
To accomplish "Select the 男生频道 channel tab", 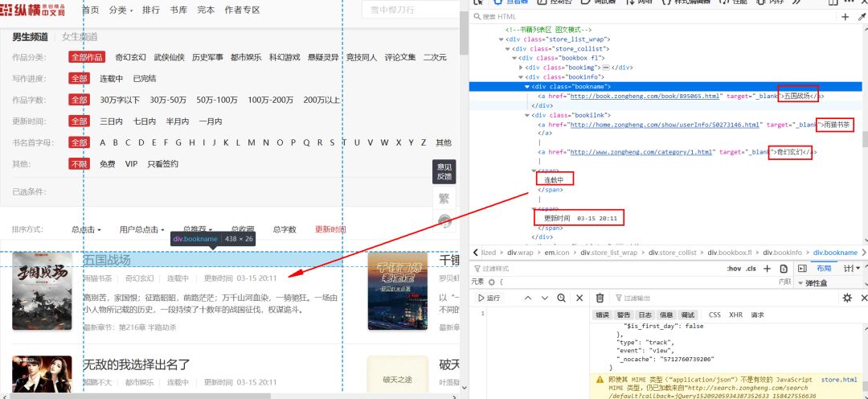I will tap(30, 37).
